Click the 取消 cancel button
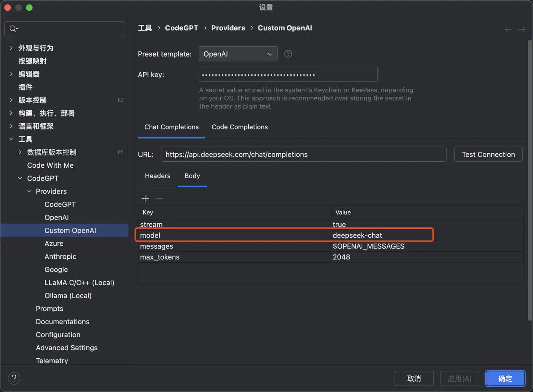 point(414,378)
